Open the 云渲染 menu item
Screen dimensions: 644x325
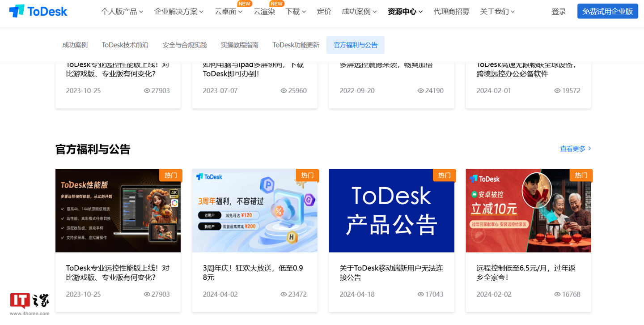[264, 12]
